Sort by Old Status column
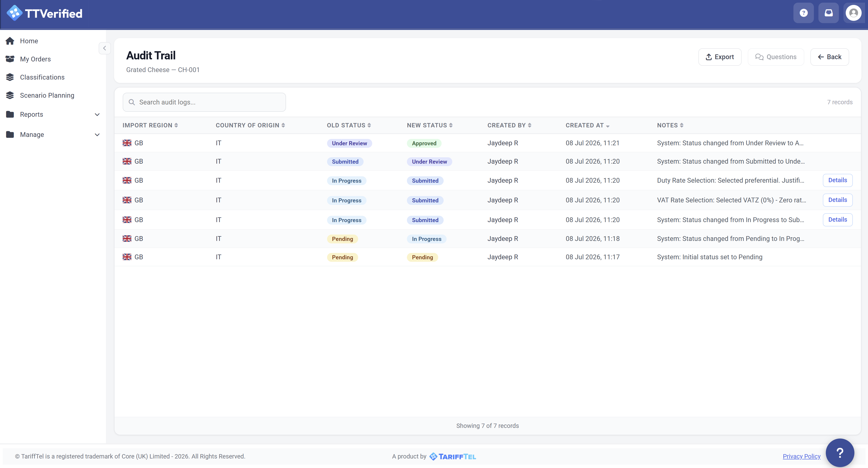868x468 pixels. pyautogui.click(x=349, y=125)
